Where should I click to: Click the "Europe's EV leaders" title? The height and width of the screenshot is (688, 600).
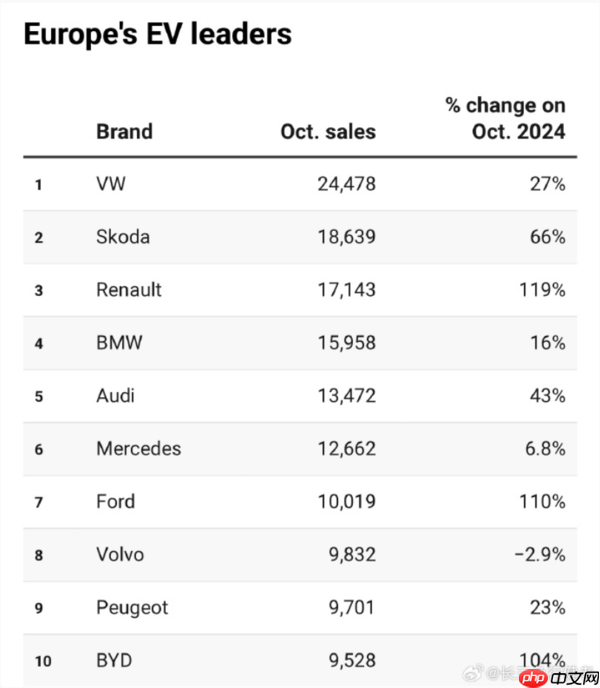pos(157,34)
